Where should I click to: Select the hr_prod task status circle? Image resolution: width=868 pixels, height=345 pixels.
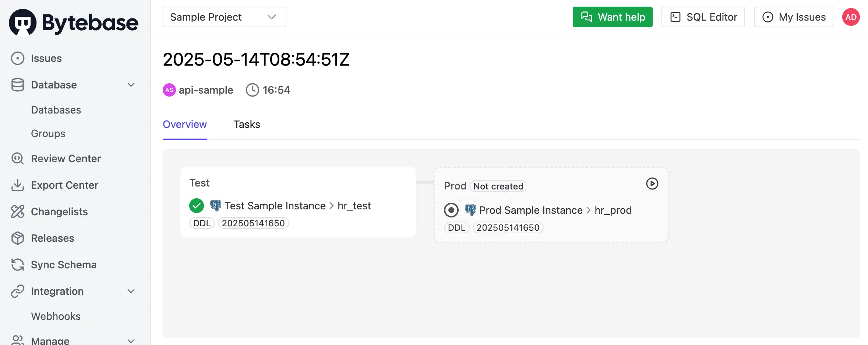coord(451,210)
